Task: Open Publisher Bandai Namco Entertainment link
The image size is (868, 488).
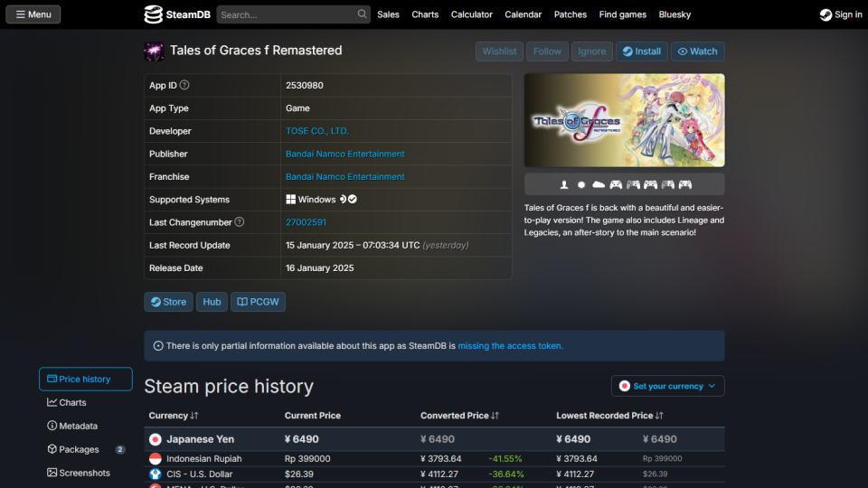Action: [344, 154]
